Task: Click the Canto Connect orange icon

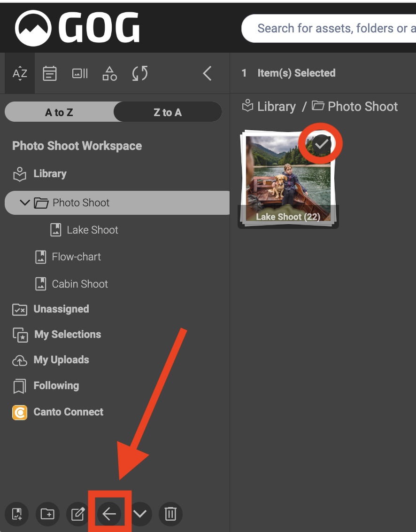Action: point(20,413)
